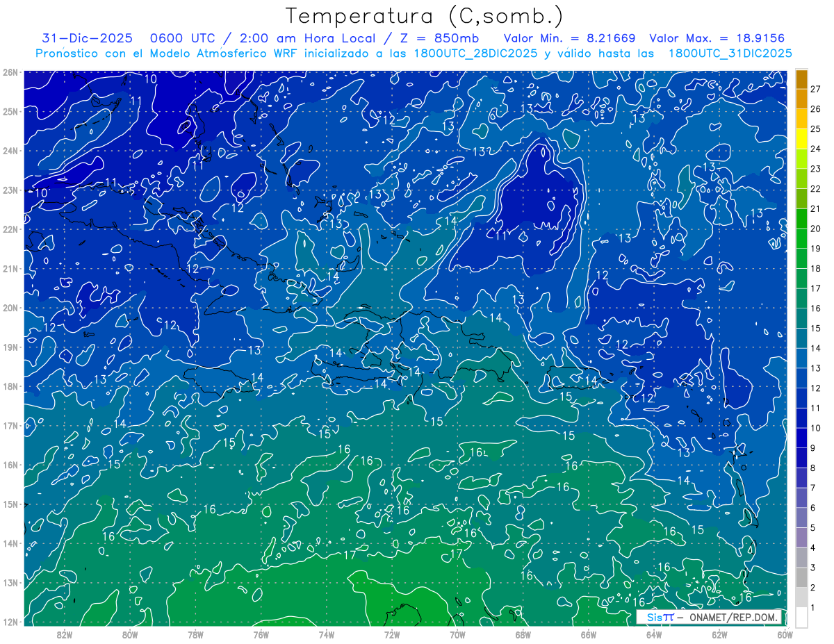Click the 66W longitude axis label
This screenshot has height=644, width=834.
tap(588, 634)
